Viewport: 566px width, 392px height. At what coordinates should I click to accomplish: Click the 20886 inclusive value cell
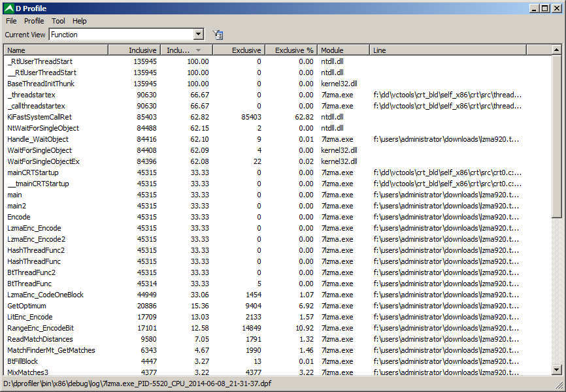[146, 306]
